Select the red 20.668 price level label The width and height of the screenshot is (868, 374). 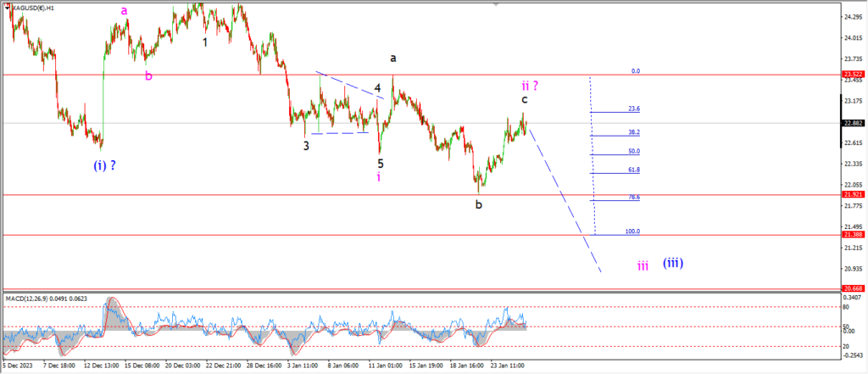coord(853,288)
